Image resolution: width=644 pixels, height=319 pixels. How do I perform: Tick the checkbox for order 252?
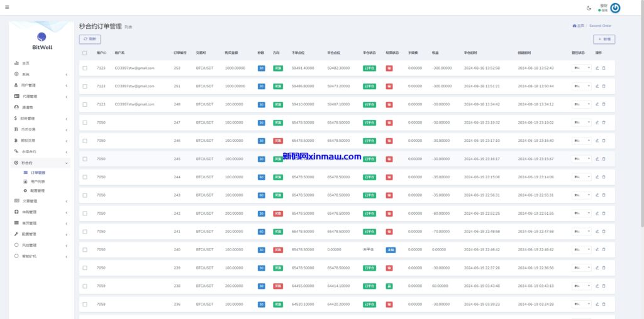(85, 68)
